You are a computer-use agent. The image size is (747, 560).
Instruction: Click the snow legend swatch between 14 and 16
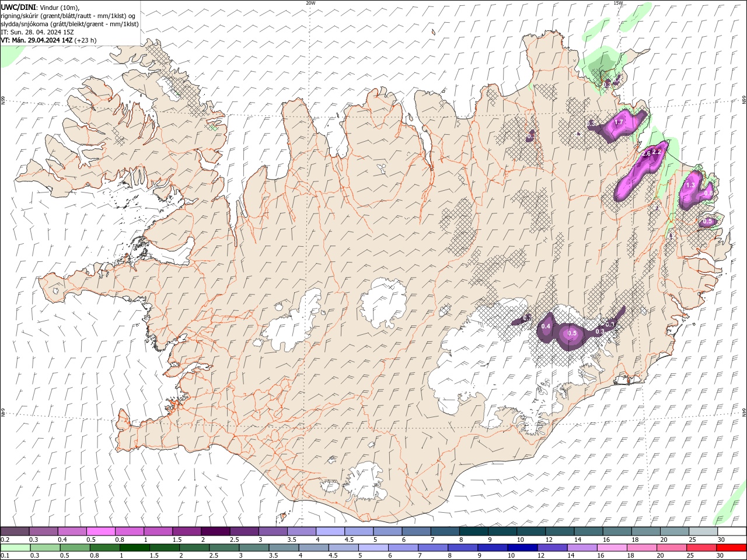pyautogui.click(x=588, y=531)
